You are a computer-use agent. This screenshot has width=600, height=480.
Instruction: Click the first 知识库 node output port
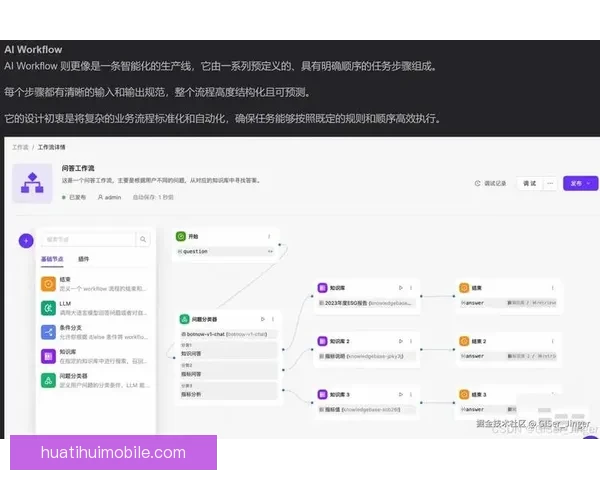(x=421, y=296)
